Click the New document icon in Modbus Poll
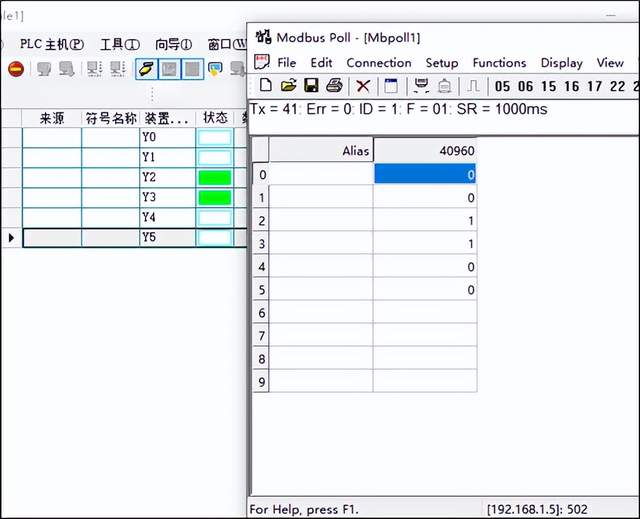The height and width of the screenshot is (519, 640). [266, 85]
